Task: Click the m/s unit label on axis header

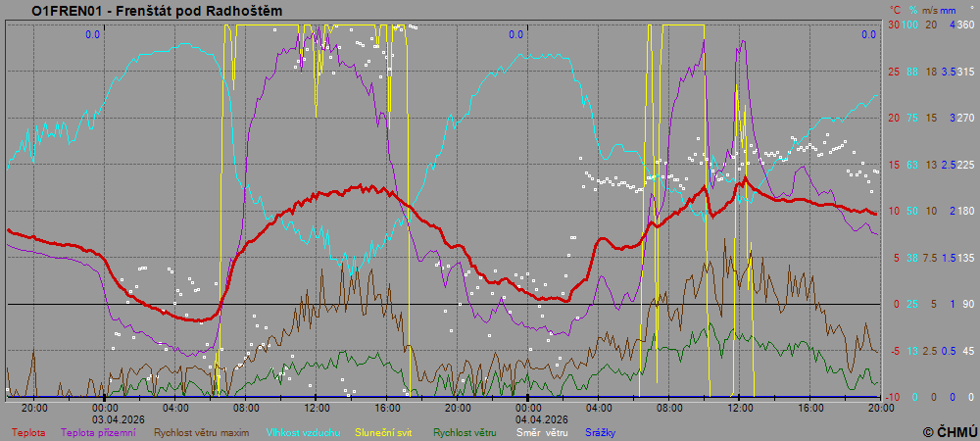Action: [931, 10]
